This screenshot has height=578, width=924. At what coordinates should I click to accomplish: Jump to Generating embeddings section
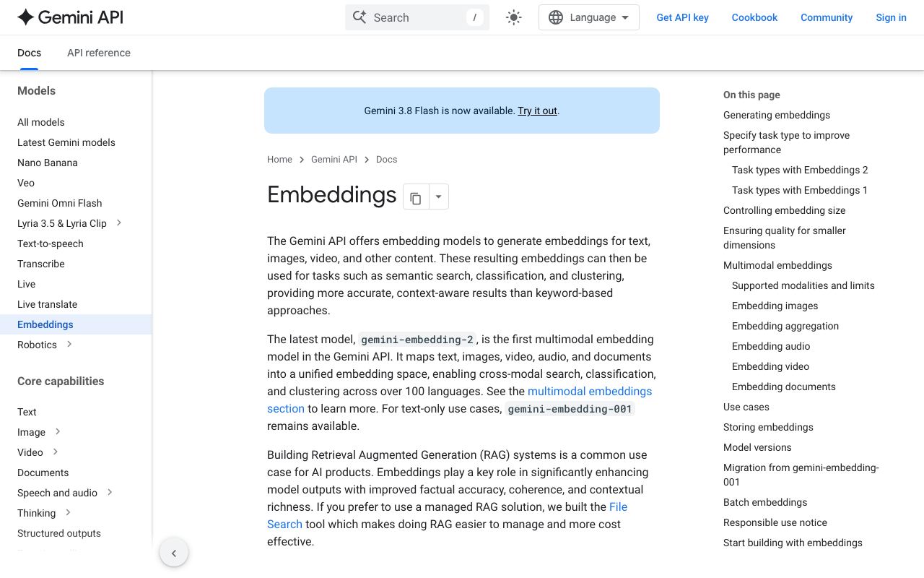[x=777, y=115]
